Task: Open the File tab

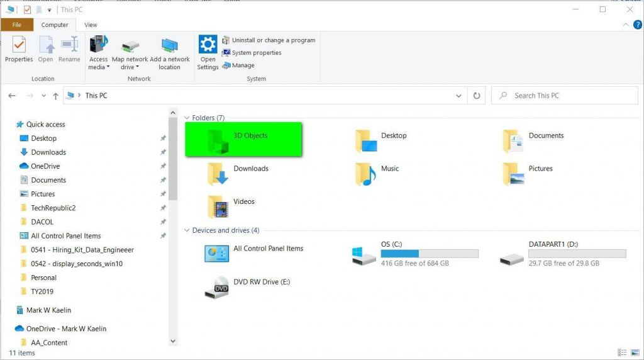Action: [x=17, y=25]
